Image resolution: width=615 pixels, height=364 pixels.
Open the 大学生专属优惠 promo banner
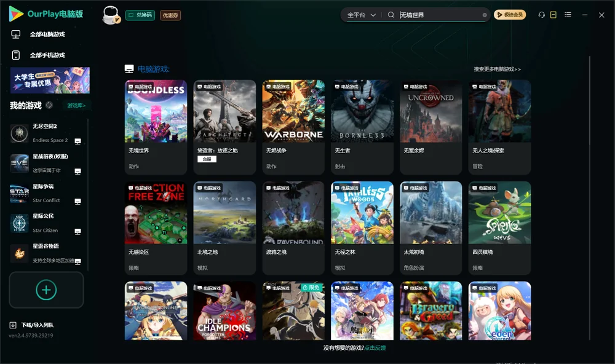pyautogui.click(x=50, y=80)
